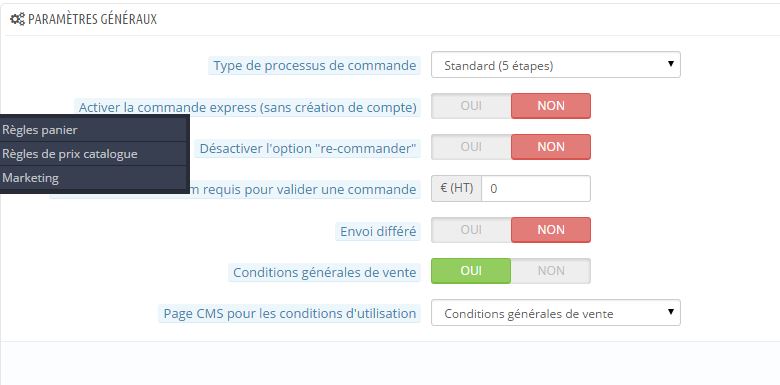Select OUI for Conditions générales de vente
The width and height of the screenshot is (780, 385).
click(x=471, y=271)
